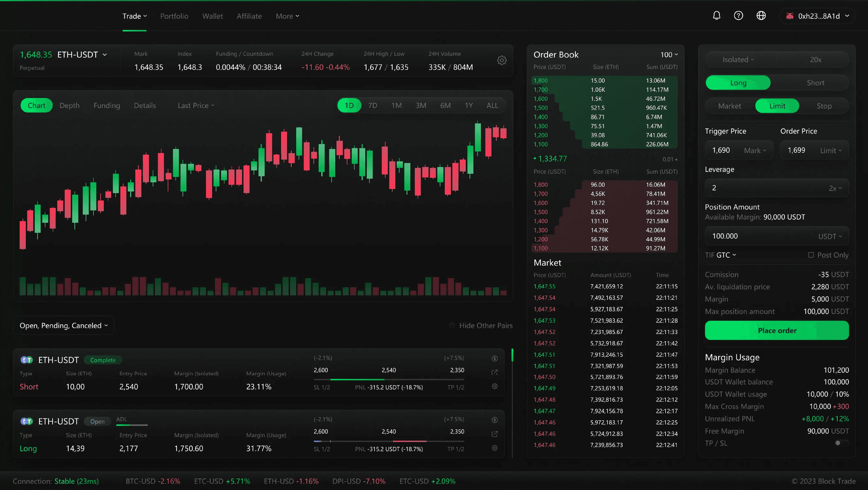This screenshot has height=490, width=868.
Task: Open the language globe icon
Action: pos(761,16)
